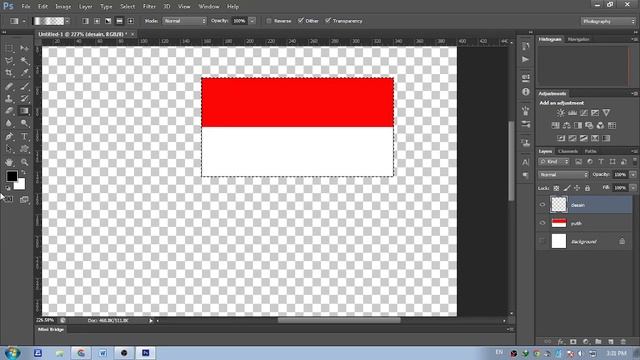Switch to the Channels tab
This screenshot has width=640, height=360.
pyautogui.click(x=568, y=151)
